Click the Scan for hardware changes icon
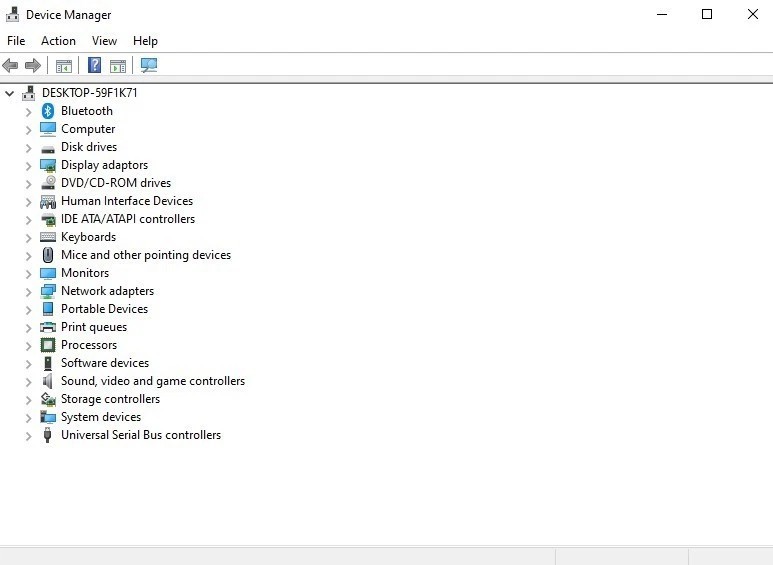The image size is (773, 565). click(148, 65)
